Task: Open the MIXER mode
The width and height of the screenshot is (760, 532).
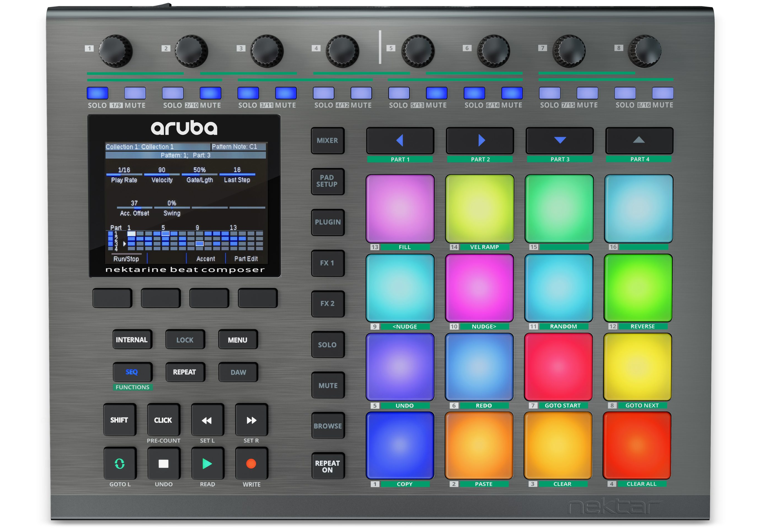Action: tap(328, 140)
